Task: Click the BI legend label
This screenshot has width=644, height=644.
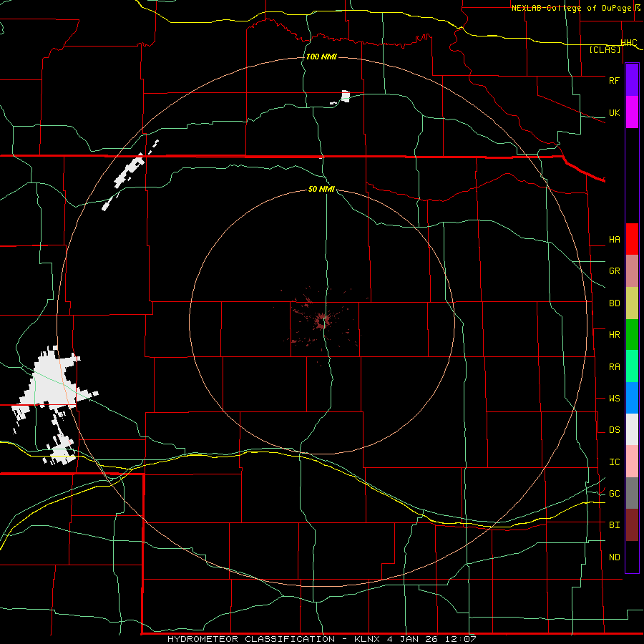Action: (614, 525)
